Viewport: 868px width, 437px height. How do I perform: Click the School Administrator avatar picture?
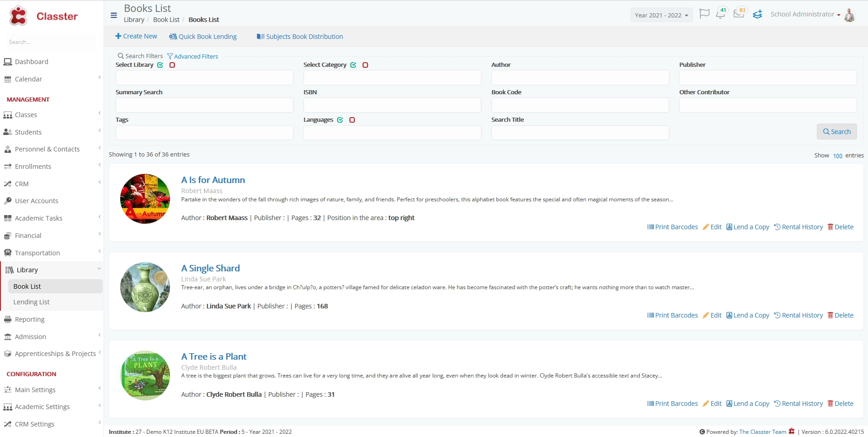[849, 15]
